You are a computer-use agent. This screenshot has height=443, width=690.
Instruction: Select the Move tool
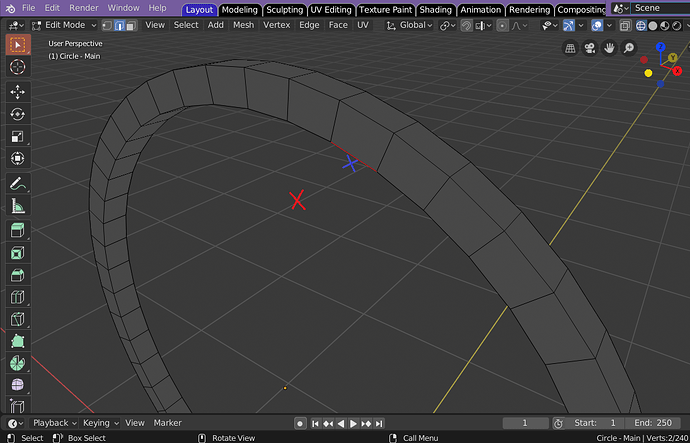coord(18,92)
